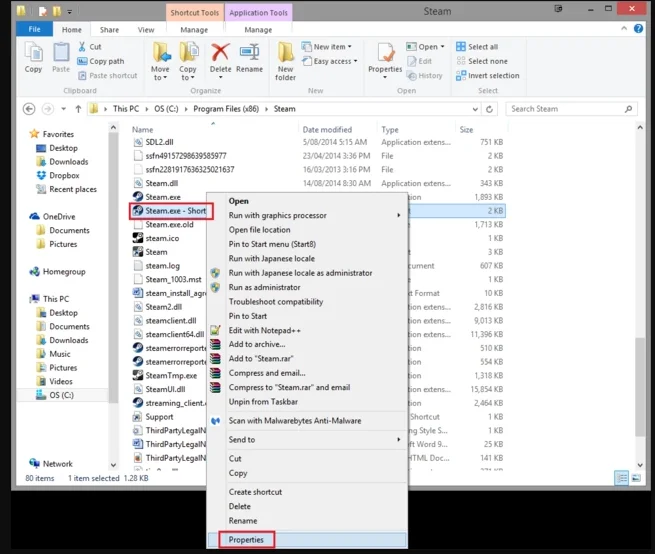Create a New folder from ribbon
The height and width of the screenshot is (554, 655).
click(x=286, y=61)
